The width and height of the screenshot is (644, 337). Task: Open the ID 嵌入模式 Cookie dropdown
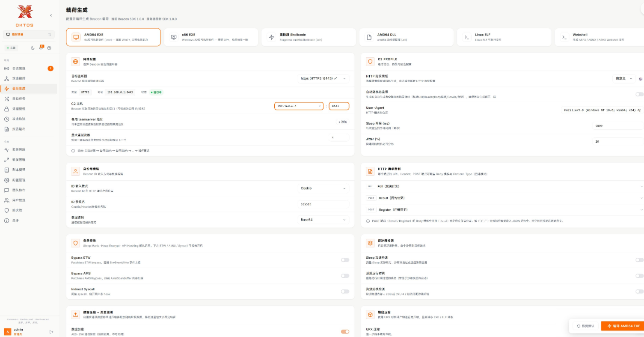[323, 188]
